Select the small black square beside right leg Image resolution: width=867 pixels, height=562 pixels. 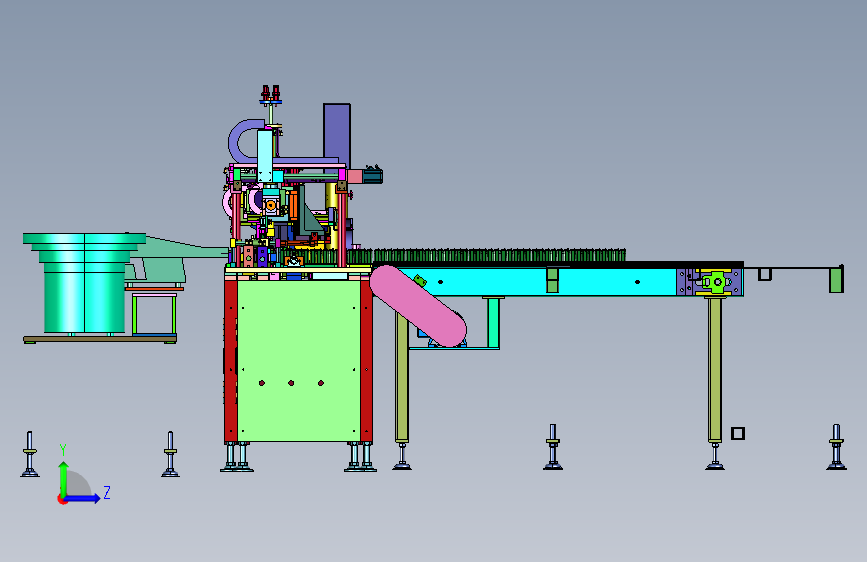point(738,433)
